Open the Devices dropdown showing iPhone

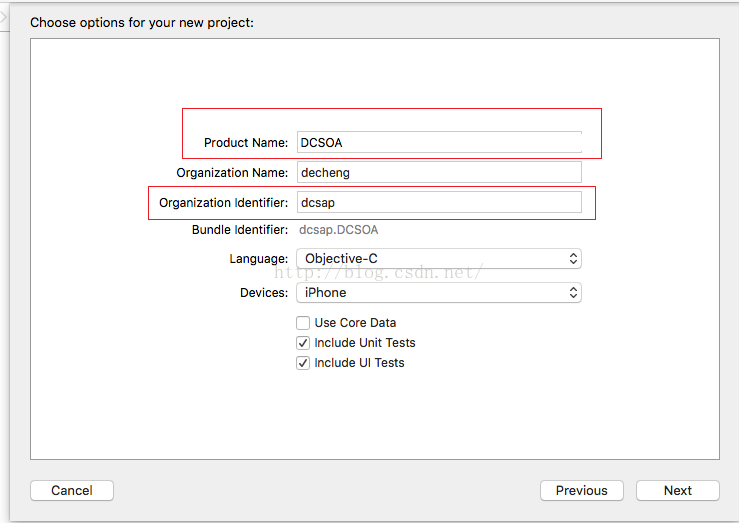439,293
